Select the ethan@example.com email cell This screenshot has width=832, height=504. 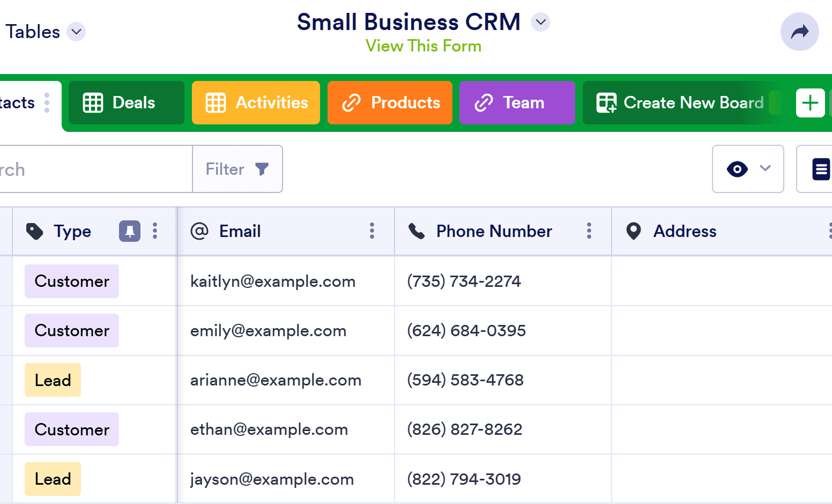pos(286,429)
